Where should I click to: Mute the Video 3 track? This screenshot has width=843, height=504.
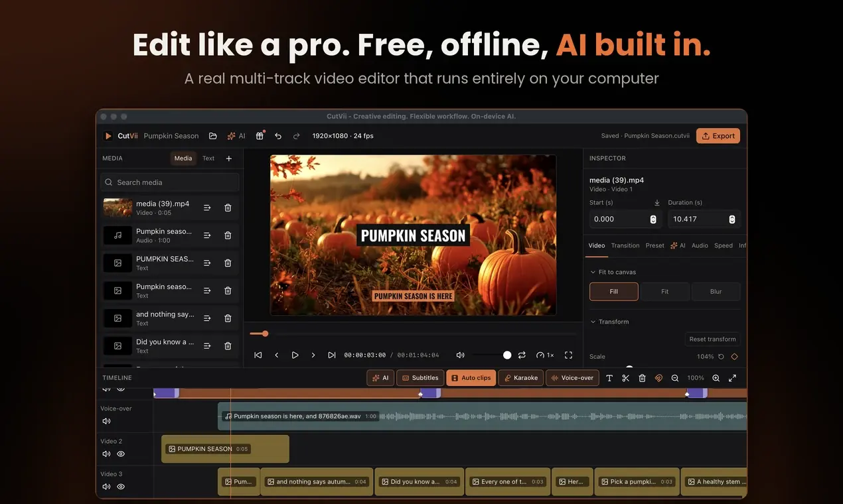click(x=106, y=487)
